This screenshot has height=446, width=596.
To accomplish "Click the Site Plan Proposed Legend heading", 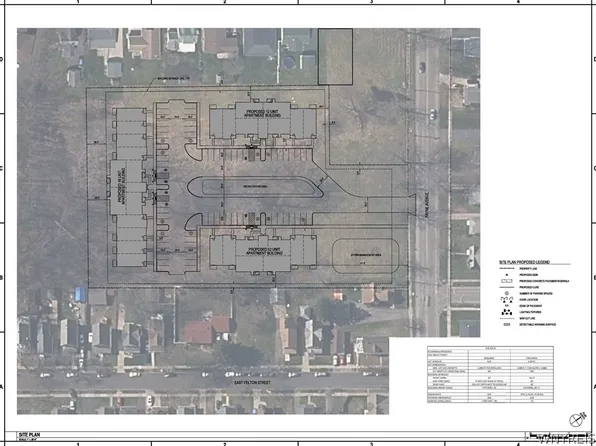I will (x=525, y=262).
